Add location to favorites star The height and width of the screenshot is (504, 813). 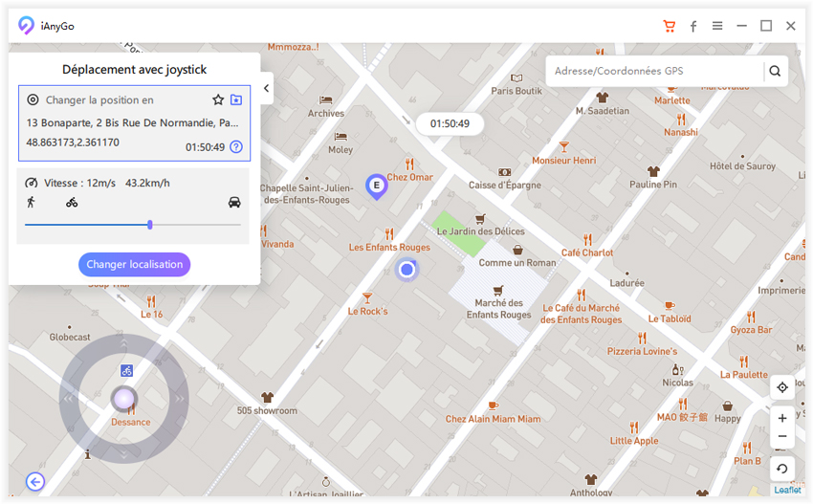click(x=218, y=99)
